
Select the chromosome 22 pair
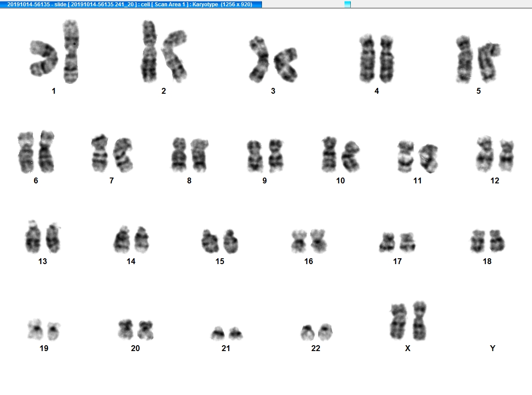click(x=317, y=332)
